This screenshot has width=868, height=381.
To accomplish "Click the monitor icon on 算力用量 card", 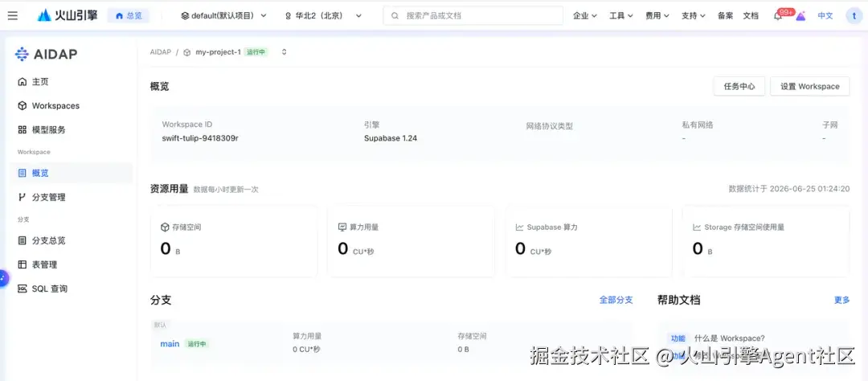I will click(342, 227).
